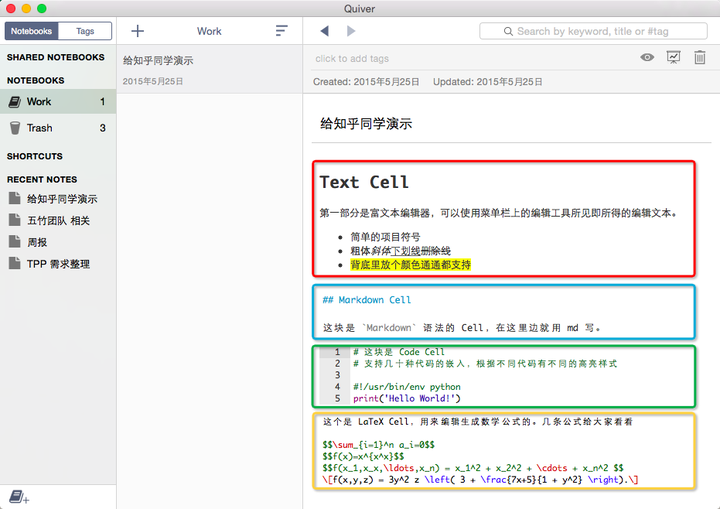Go back with the left arrow
This screenshot has height=509, width=720.
[325, 31]
